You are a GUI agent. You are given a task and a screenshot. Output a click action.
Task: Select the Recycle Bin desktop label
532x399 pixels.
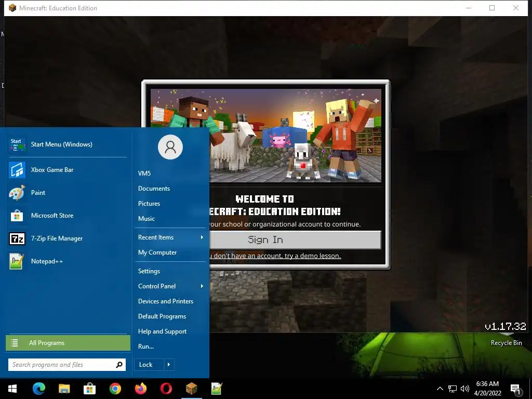pyautogui.click(x=506, y=343)
